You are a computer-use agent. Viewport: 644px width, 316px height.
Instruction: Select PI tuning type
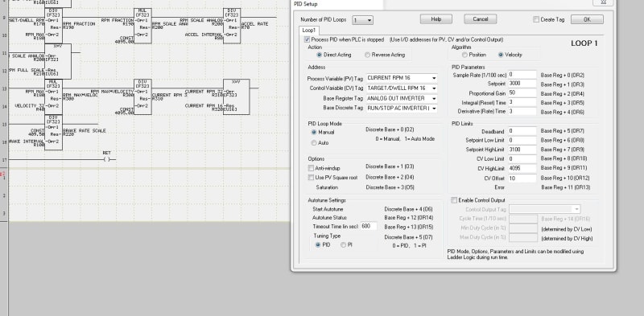pyautogui.click(x=343, y=245)
